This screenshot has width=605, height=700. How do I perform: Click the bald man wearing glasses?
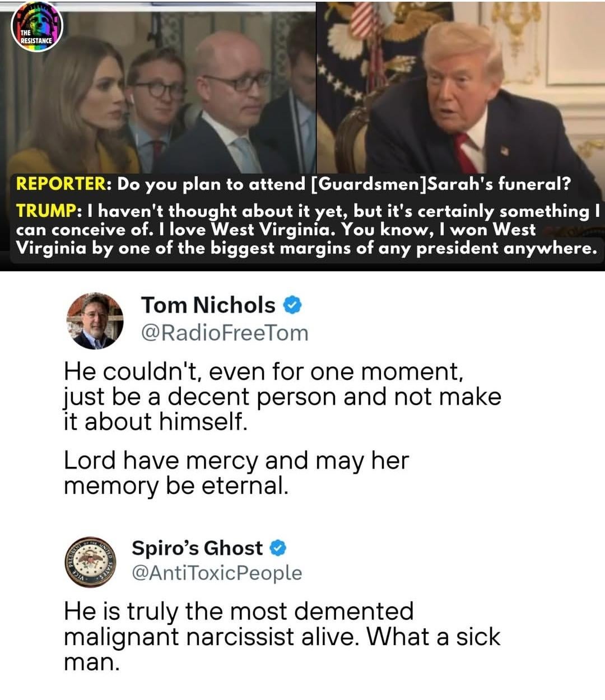230,102
